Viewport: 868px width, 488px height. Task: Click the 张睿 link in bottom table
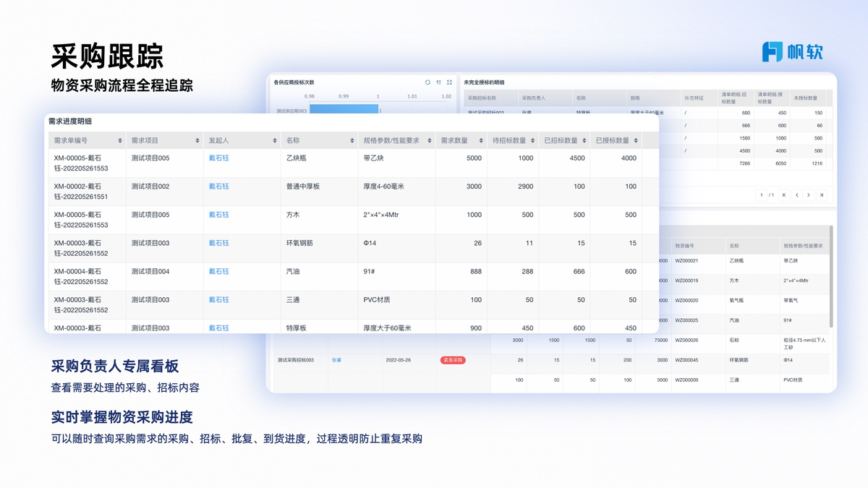(x=336, y=360)
